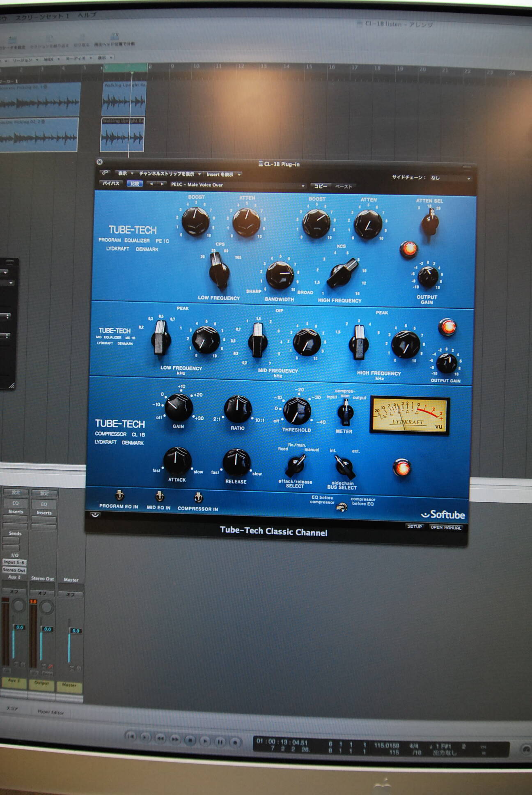This screenshot has height=795, width=532.
Task: Expand the disclosure arrow below PROGRAM EQ IN
Action: tap(95, 515)
